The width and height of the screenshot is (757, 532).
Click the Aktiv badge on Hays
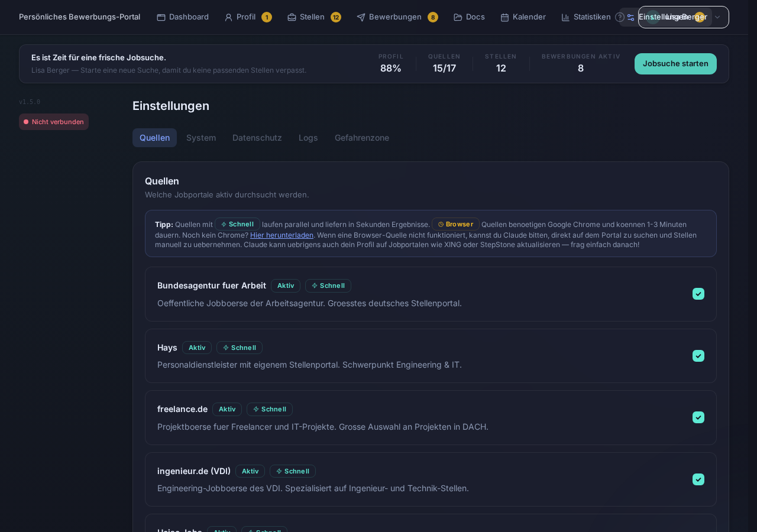(x=197, y=348)
